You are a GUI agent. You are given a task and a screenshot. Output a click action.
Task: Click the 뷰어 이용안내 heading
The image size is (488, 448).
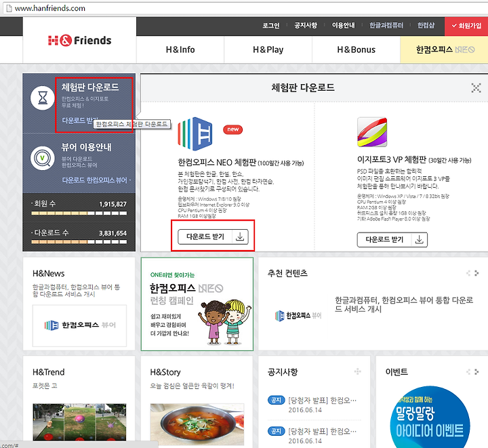pyautogui.click(x=86, y=147)
